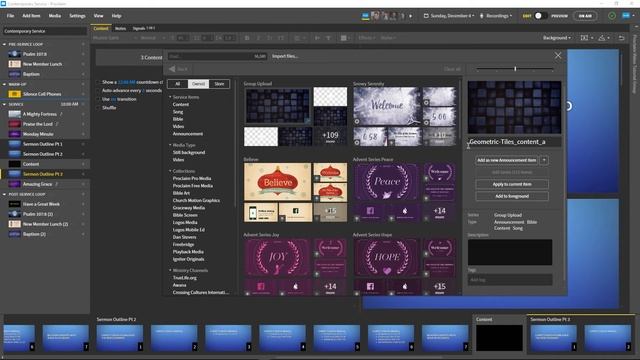Click the Description text box
Image resolution: width=640 pixels, height=360 pixels.
(510, 252)
